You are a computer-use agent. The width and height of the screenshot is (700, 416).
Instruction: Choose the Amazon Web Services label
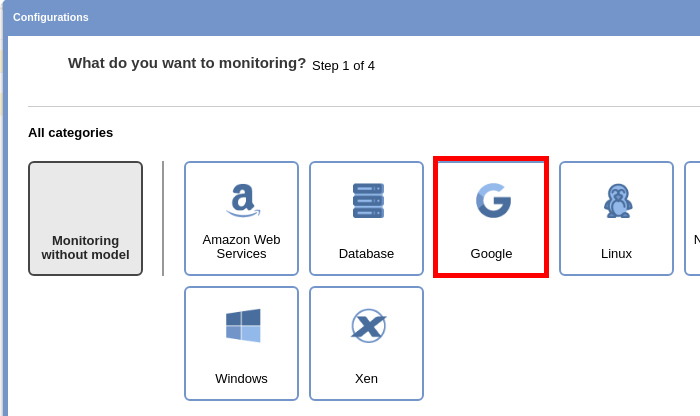coord(241,247)
